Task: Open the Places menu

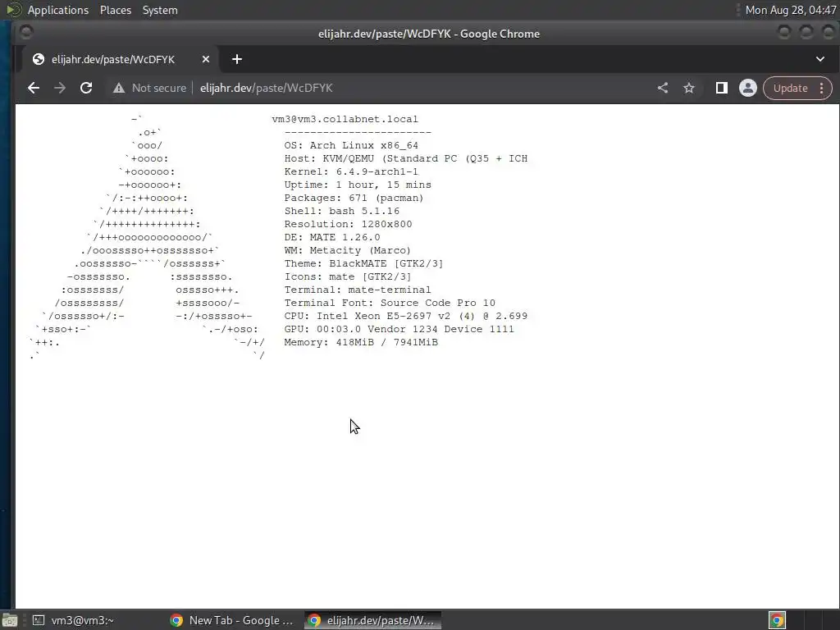Action: point(115,10)
